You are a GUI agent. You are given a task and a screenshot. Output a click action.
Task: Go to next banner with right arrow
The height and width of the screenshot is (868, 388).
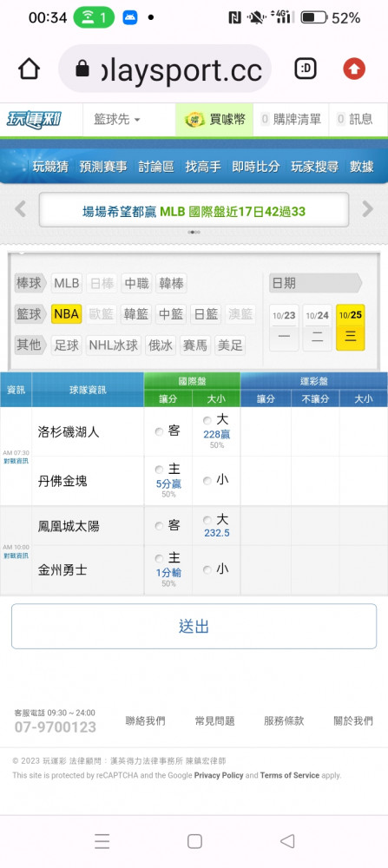click(x=367, y=208)
